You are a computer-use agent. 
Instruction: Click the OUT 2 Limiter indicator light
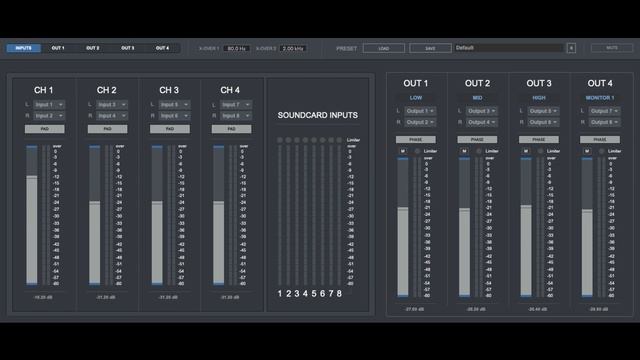point(479,151)
